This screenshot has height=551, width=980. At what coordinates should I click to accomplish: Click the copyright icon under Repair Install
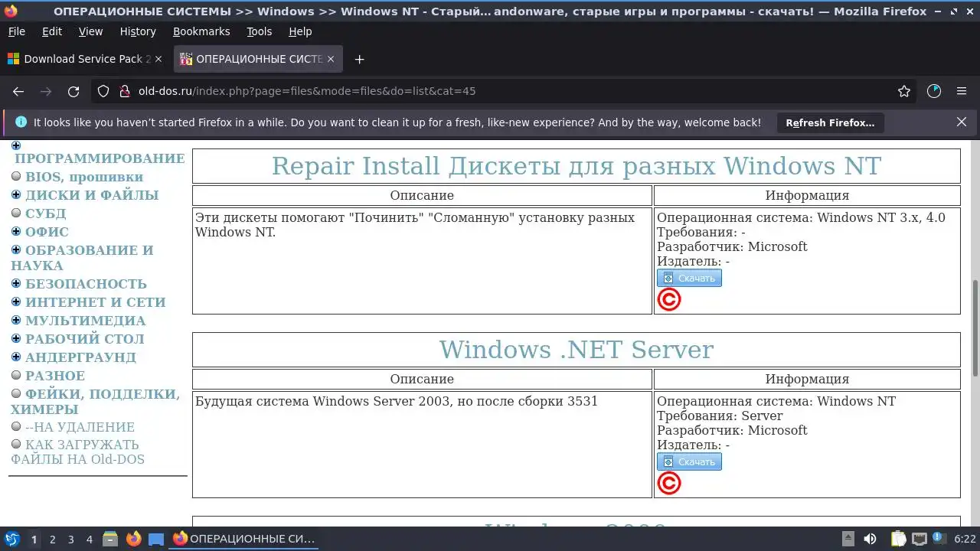(669, 300)
